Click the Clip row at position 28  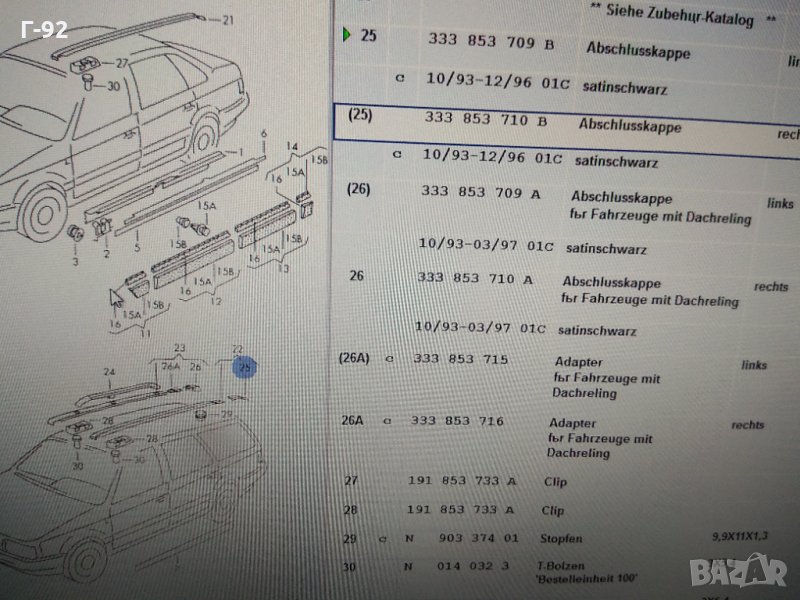(x=462, y=510)
